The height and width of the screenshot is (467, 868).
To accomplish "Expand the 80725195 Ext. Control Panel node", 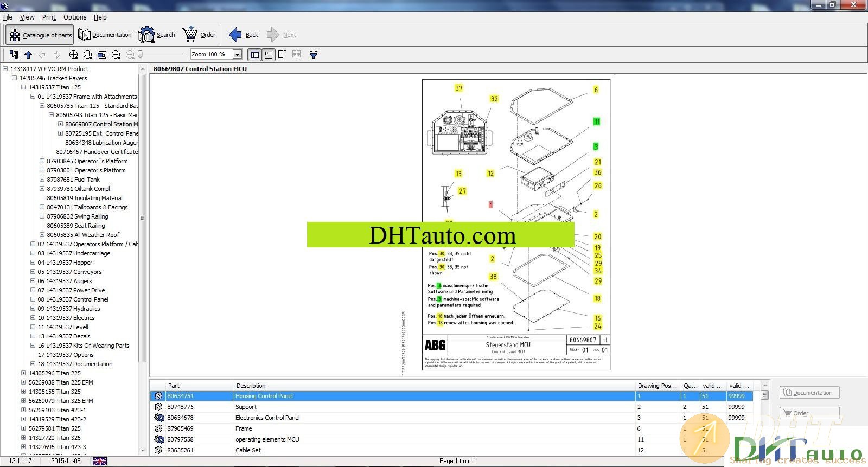I will pos(60,133).
